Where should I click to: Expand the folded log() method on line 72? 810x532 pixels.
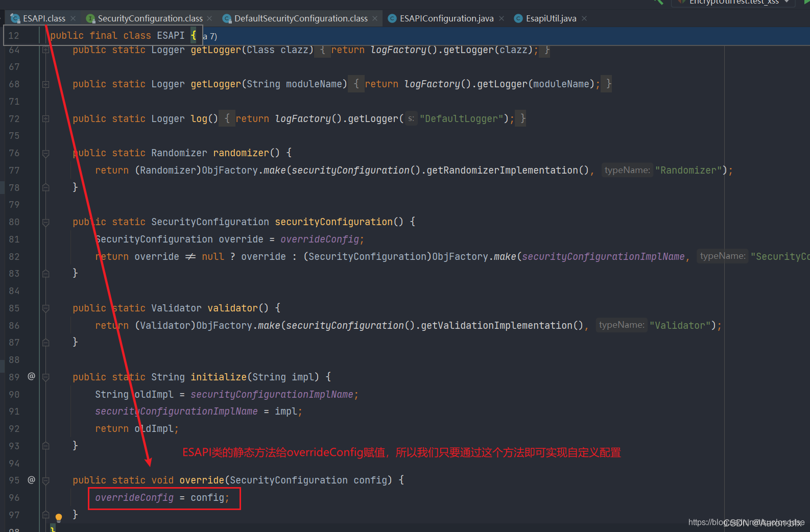45,118
